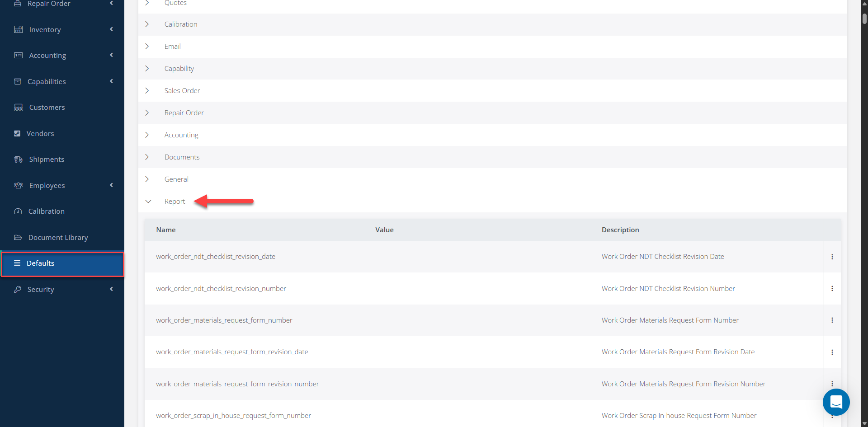Click the Shipments truck icon
The height and width of the screenshot is (427, 868).
click(x=18, y=160)
